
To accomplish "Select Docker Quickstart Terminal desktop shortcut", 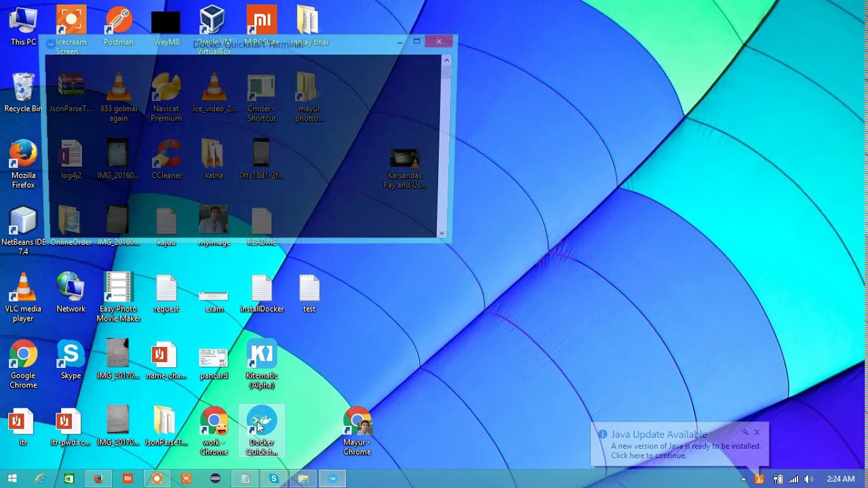I will click(x=262, y=430).
